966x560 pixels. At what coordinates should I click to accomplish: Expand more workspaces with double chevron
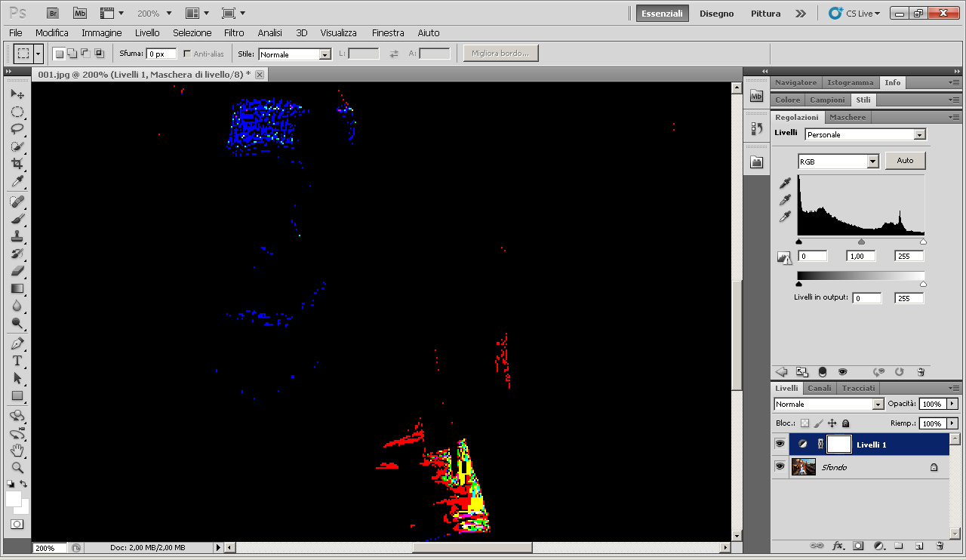coord(801,14)
